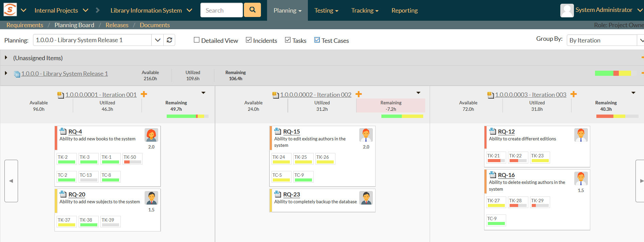The width and height of the screenshot is (644, 242).
Task: Expand the Unassigned Items row
Action: [x=6, y=58]
